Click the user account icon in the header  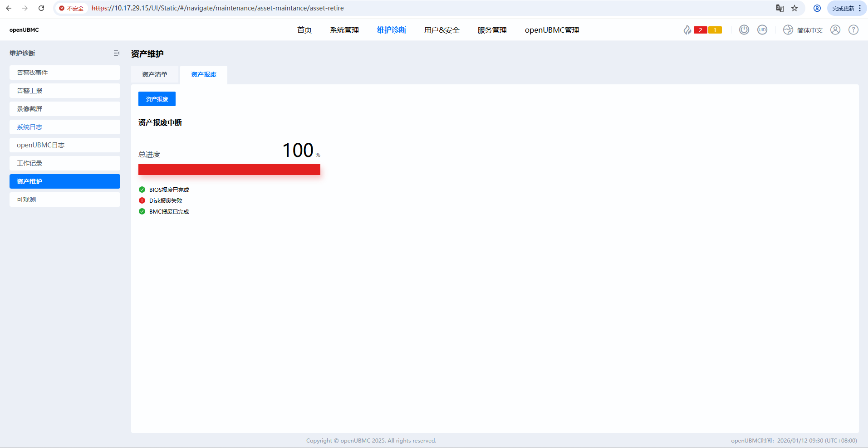coord(835,29)
